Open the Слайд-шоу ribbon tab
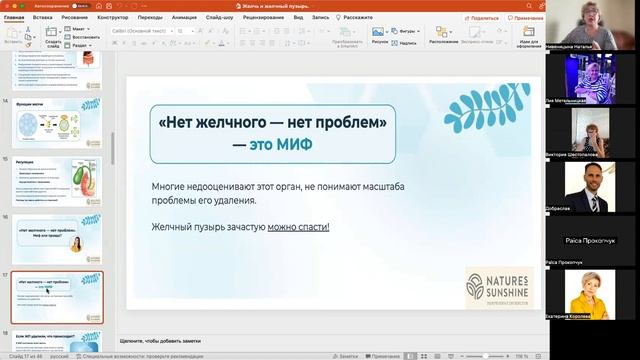Screen dimensions: 640x360 point(220,18)
